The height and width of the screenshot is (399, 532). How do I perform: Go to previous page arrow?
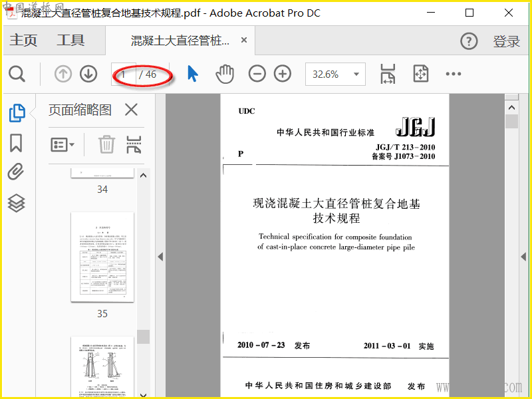[x=63, y=74]
